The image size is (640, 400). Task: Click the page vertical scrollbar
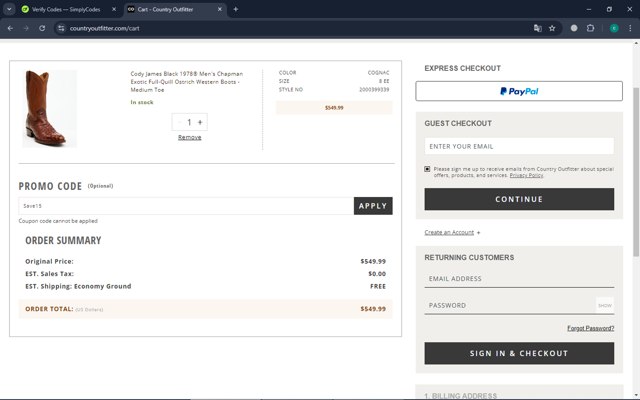tap(636, 171)
